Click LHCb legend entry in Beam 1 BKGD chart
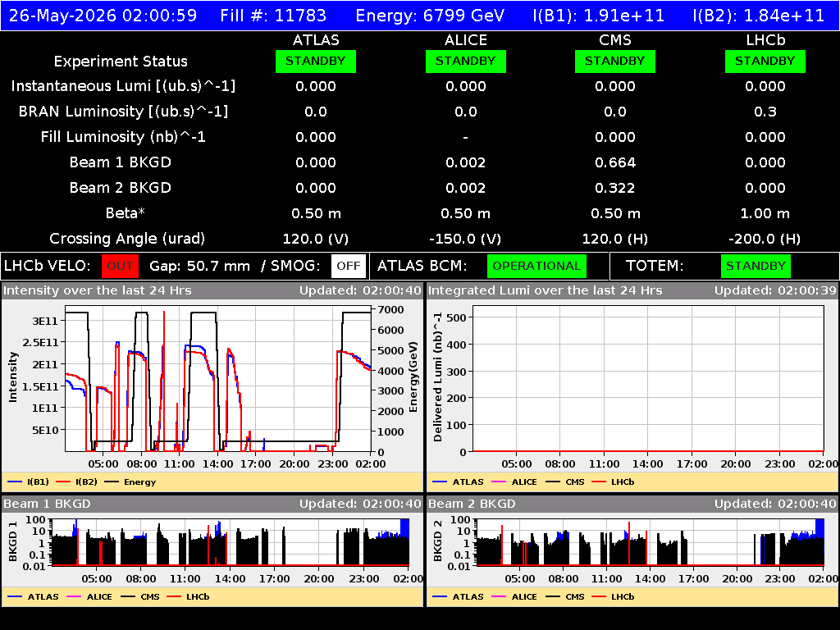Viewport: 840px width, 630px height. point(188,596)
